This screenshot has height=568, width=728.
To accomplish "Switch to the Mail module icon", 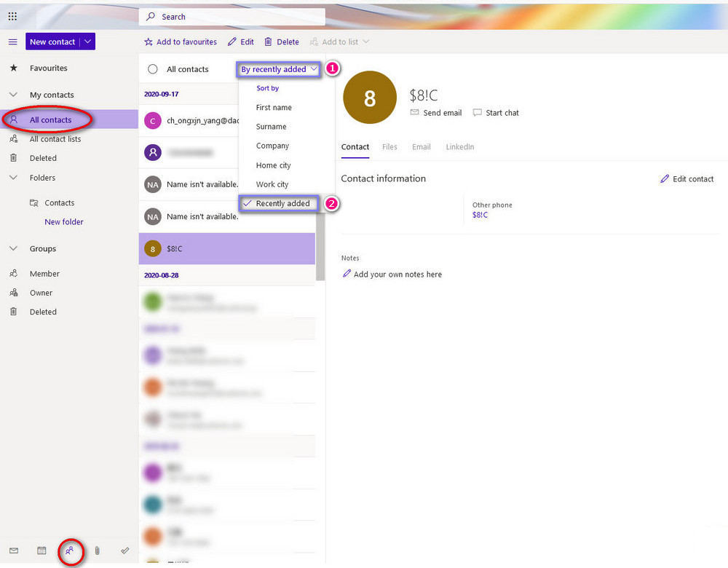I will pyautogui.click(x=14, y=551).
